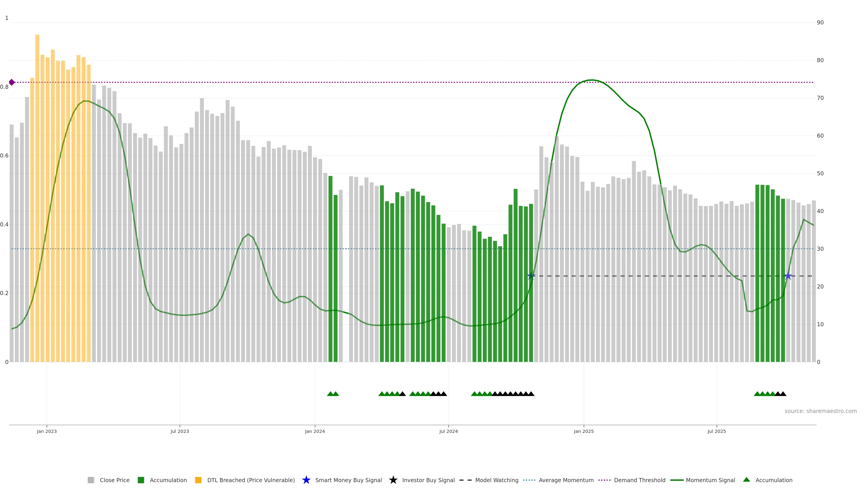Click the blue Smart Money star legend icon
Image resolution: width=868 pixels, height=488 pixels.
(x=306, y=480)
